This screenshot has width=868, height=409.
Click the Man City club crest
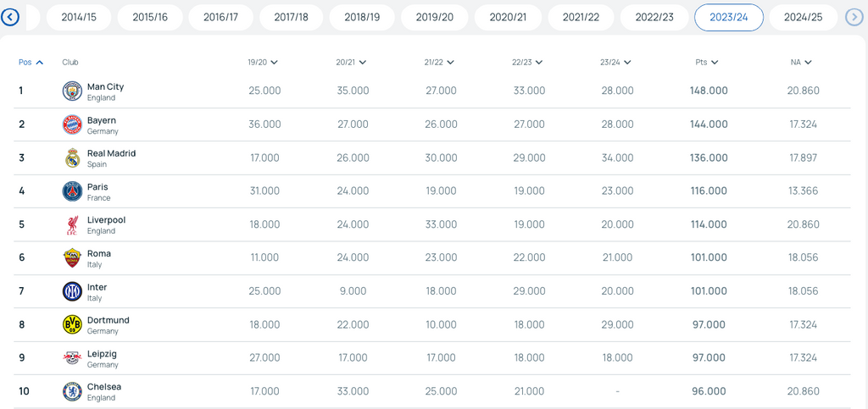pos(72,91)
